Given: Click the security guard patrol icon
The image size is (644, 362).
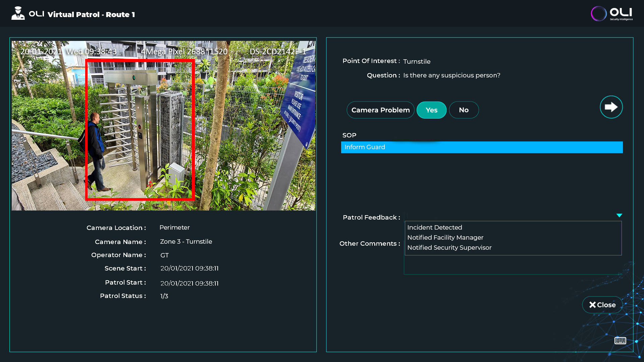Looking at the screenshot, I should point(18,13).
